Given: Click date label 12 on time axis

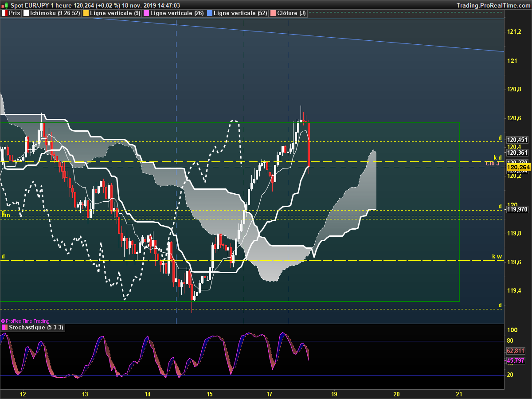Looking at the screenshot, I should point(23,394).
